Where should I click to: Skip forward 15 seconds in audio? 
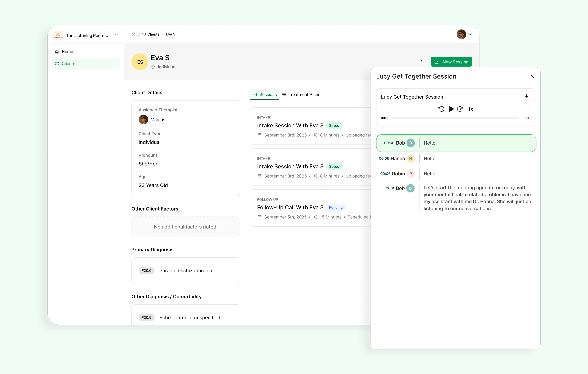pyautogui.click(x=460, y=109)
